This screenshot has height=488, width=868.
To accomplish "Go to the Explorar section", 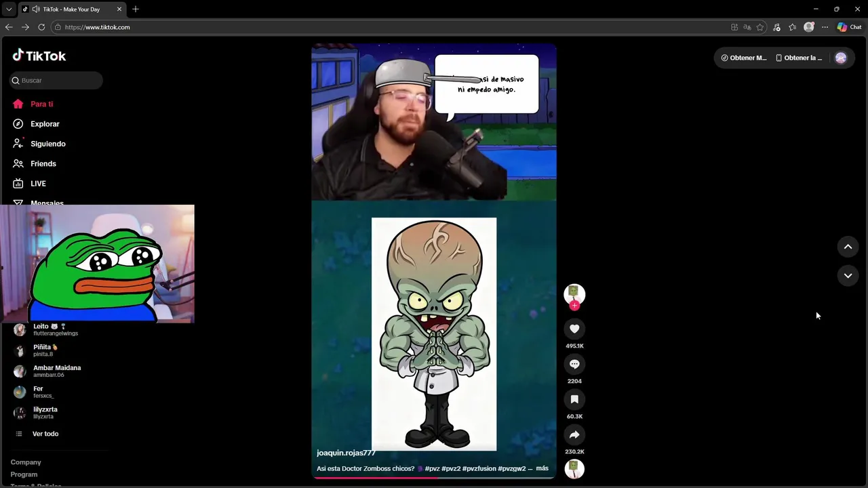I will tap(36, 124).
